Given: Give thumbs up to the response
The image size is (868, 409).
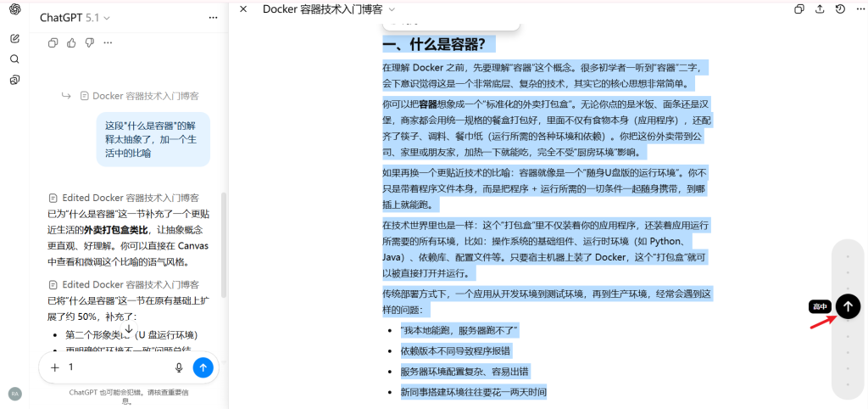Looking at the screenshot, I should [x=71, y=42].
